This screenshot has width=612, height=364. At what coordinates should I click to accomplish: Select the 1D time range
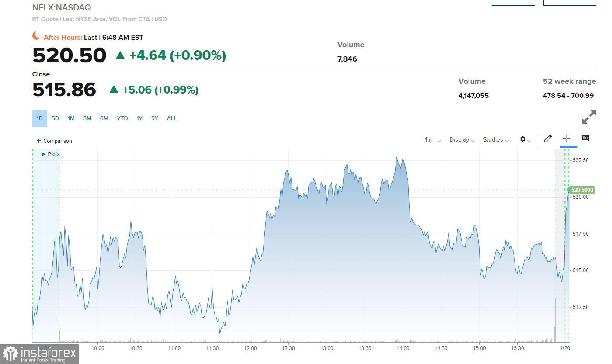click(39, 118)
